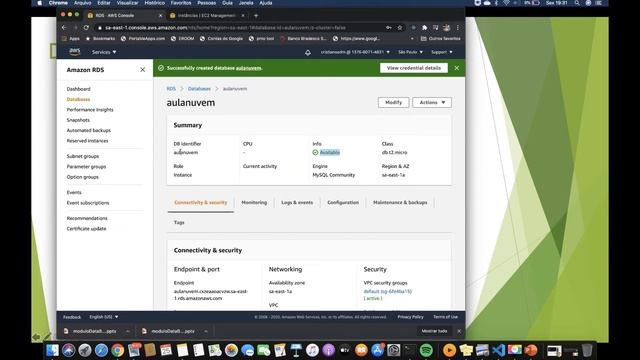Open Spotify from the dock

(426, 350)
